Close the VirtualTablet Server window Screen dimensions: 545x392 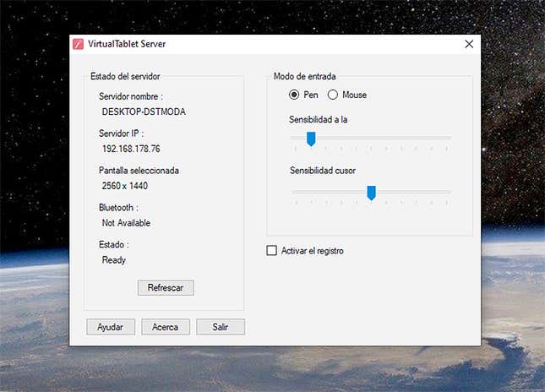click(469, 44)
